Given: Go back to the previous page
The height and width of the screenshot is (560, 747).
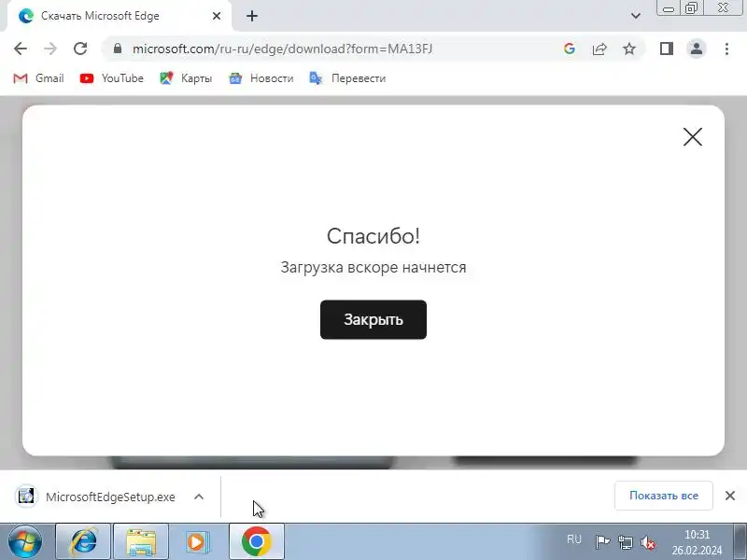Looking at the screenshot, I should 21,49.
